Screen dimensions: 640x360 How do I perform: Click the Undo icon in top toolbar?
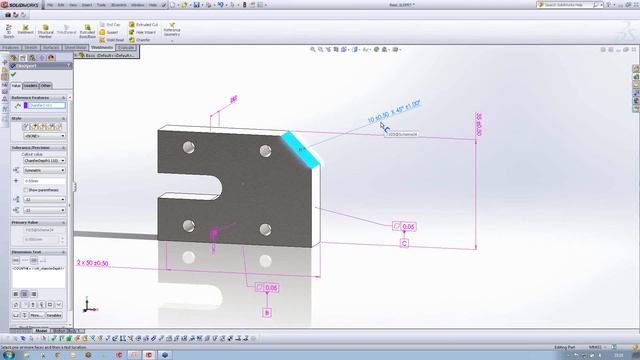pos(220,5)
